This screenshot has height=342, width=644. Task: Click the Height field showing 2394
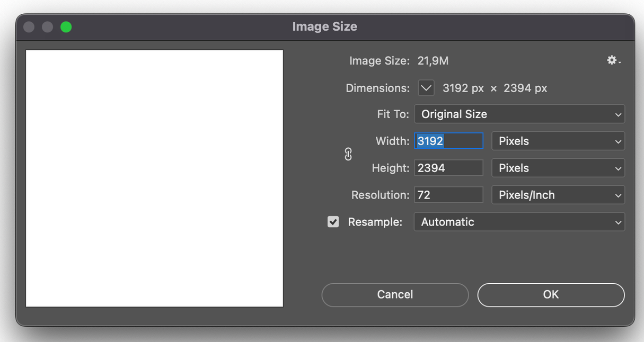coord(448,168)
